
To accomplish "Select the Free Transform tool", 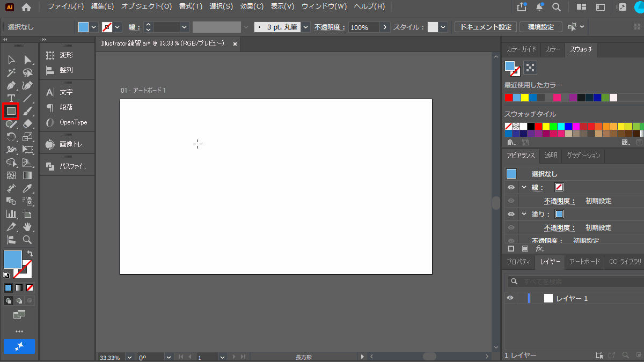I will pos(28,150).
